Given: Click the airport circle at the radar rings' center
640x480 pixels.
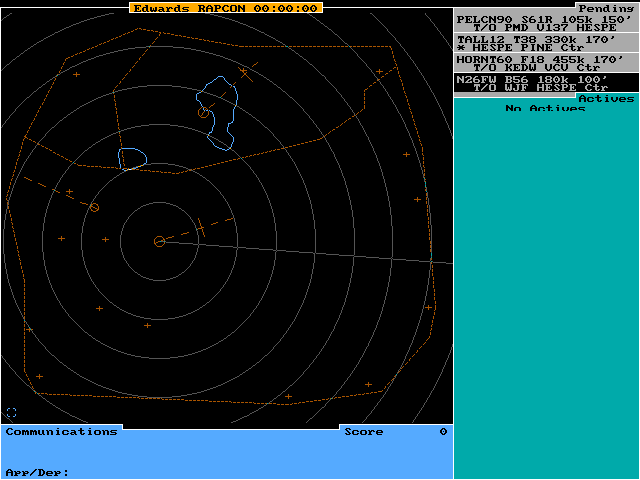Looking at the screenshot, I should coord(159,241).
